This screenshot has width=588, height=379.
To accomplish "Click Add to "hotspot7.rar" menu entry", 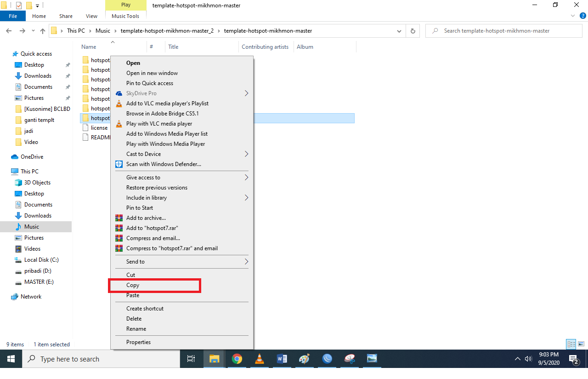I will 182,228.
